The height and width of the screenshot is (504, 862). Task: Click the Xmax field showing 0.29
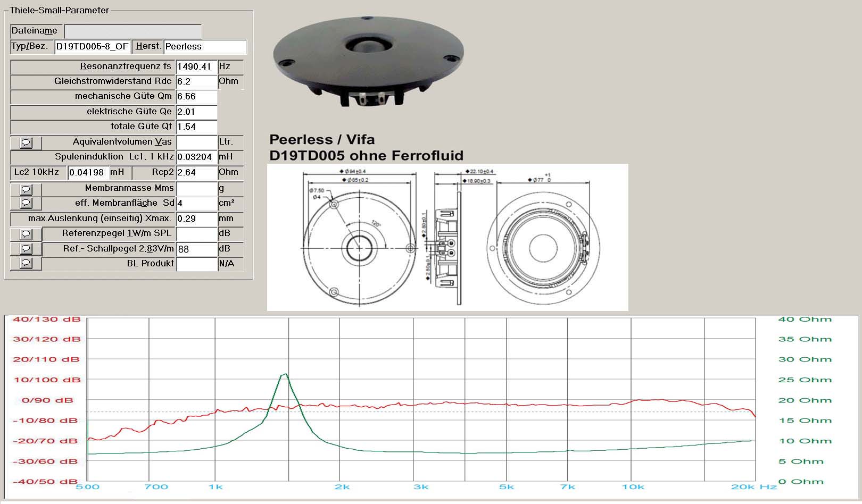tap(196, 219)
